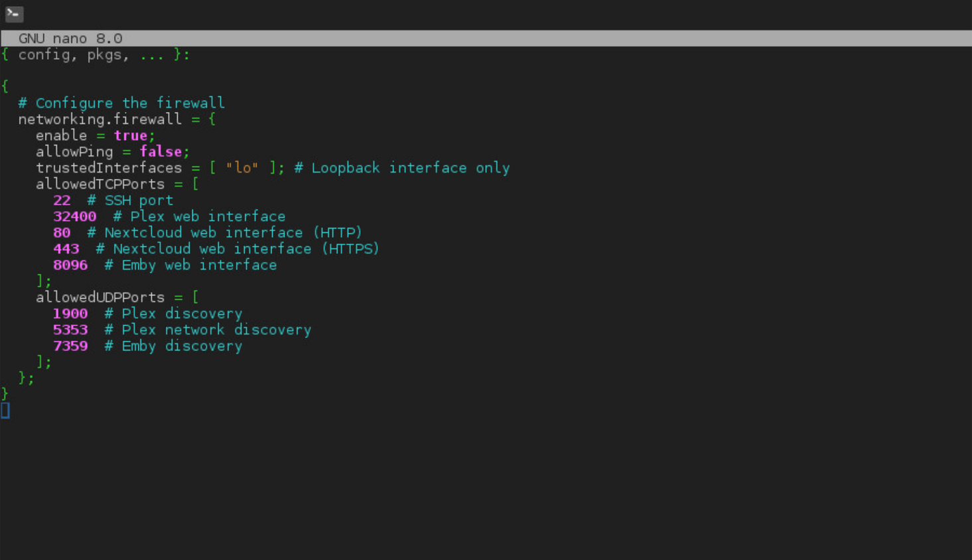Click the opening brace after networking.firewall
The height and width of the screenshot is (560, 972).
click(x=212, y=119)
